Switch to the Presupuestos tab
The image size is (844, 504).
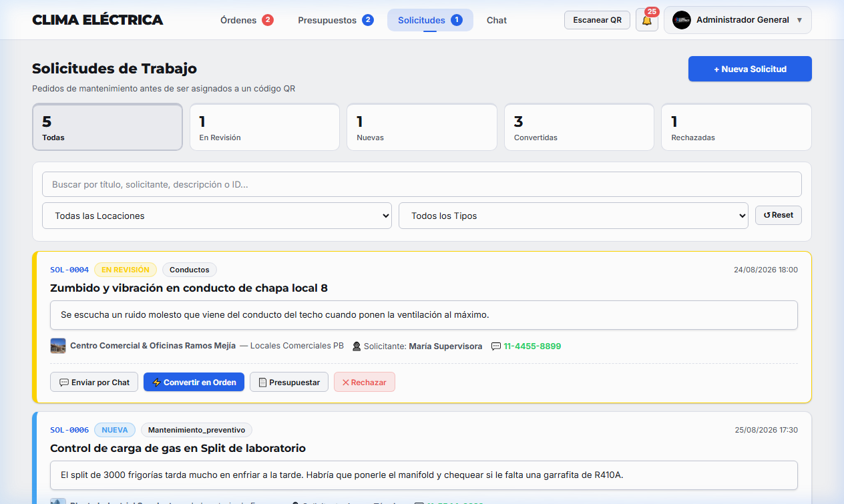(x=335, y=20)
